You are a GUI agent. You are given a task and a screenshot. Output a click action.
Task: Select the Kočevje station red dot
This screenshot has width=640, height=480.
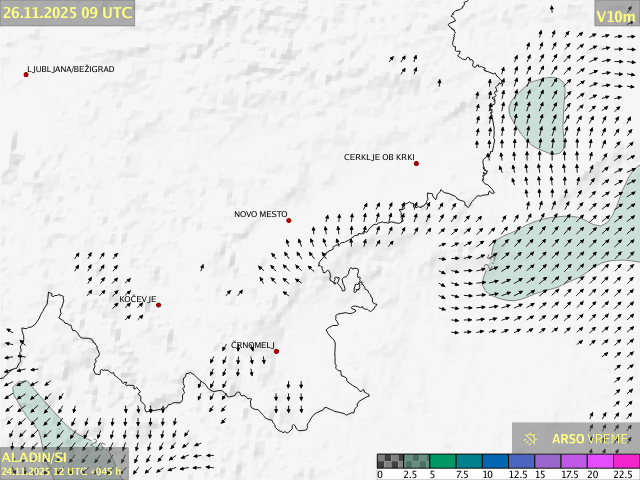pyautogui.click(x=158, y=305)
